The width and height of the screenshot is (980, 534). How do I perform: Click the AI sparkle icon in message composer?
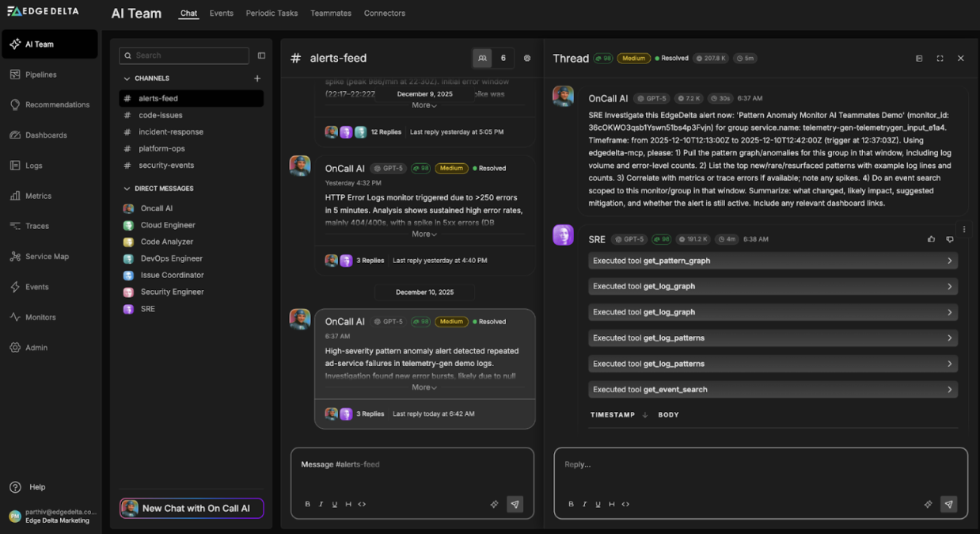494,504
